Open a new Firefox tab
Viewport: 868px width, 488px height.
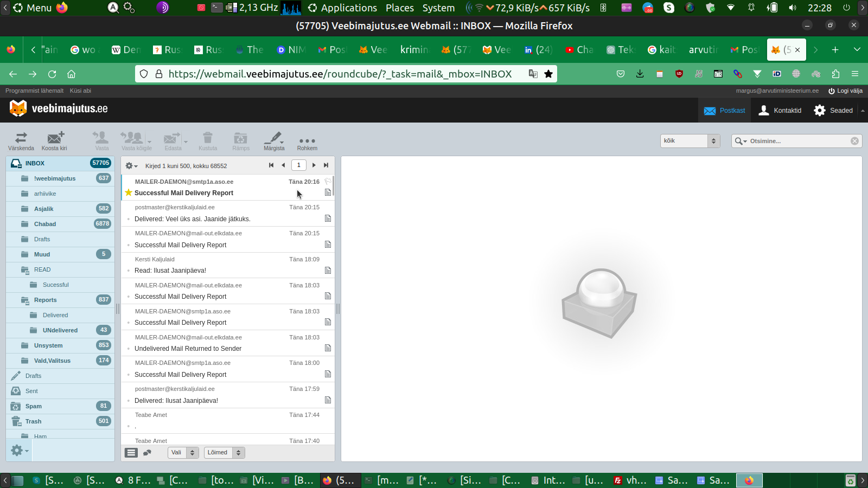[835, 49]
